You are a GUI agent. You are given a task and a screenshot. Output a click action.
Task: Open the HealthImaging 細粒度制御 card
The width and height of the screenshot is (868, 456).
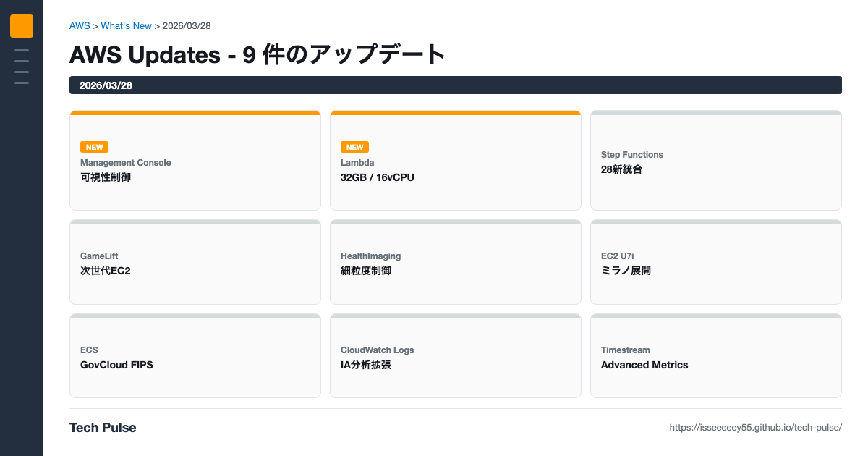coord(456,263)
